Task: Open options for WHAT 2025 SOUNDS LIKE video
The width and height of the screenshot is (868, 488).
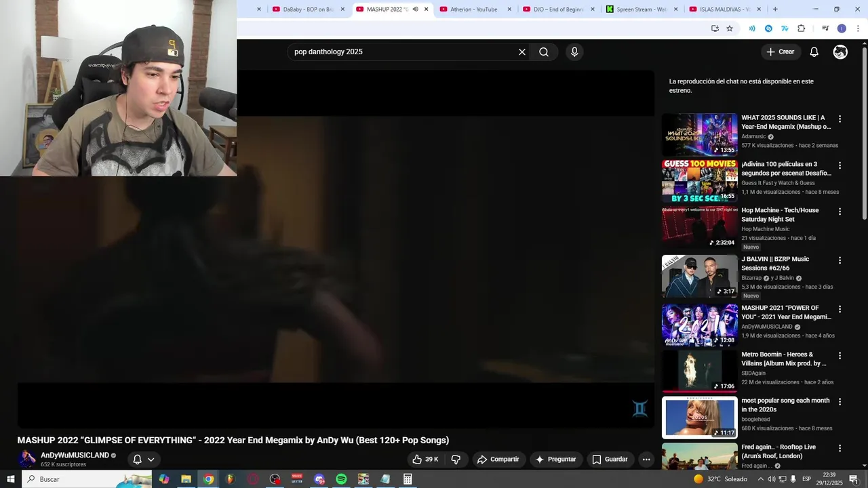Action: [x=840, y=119]
